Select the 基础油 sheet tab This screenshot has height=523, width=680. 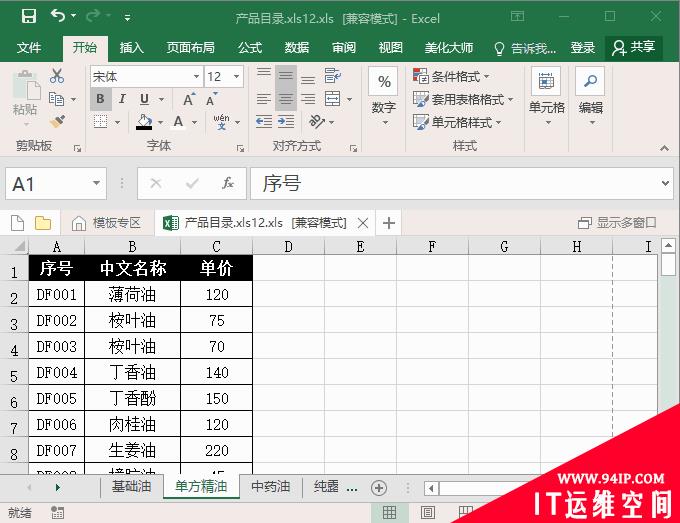pos(132,487)
